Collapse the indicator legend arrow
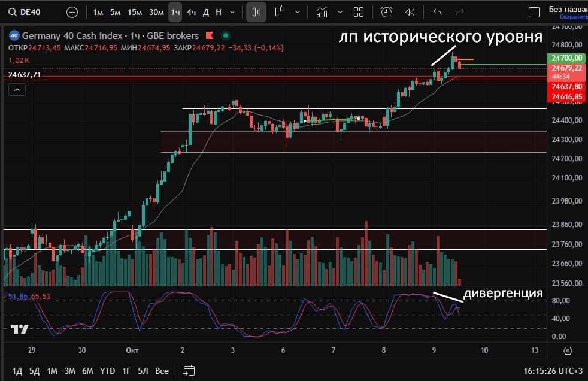The width and height of the screenshot is (588, 381). [x=17, y=90]
